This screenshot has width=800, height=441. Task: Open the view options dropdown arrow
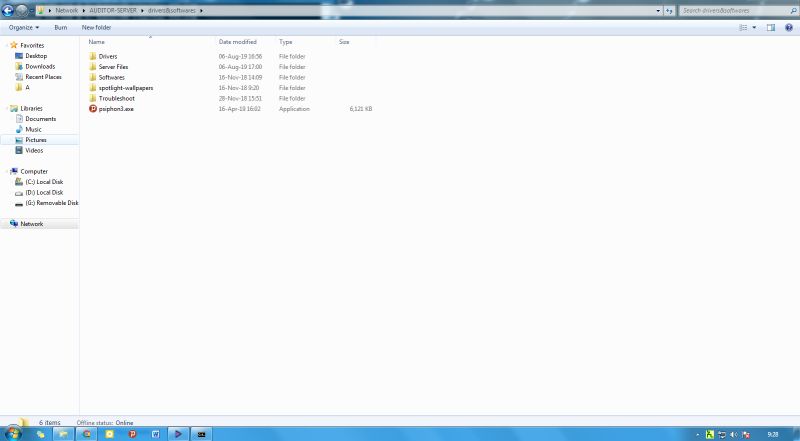coord(754,28)
